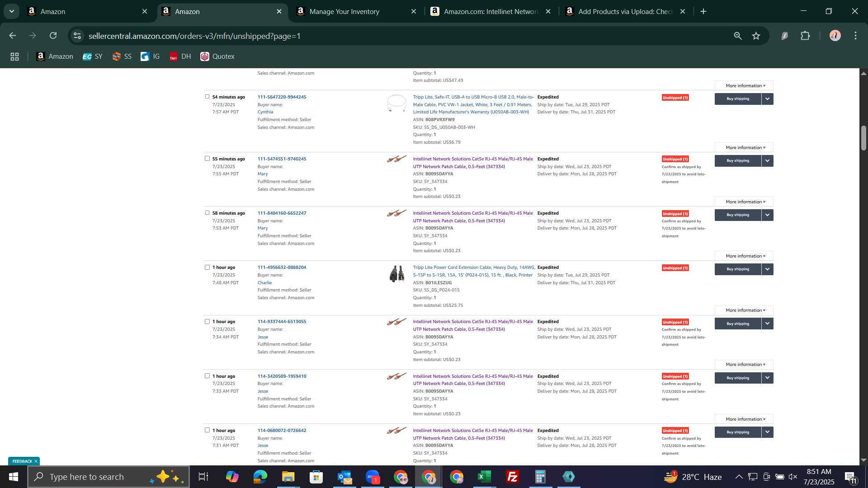The image size is (868, 488).
Task: Open order 111-4956632-0888204 details
Action: pos(282,267)
